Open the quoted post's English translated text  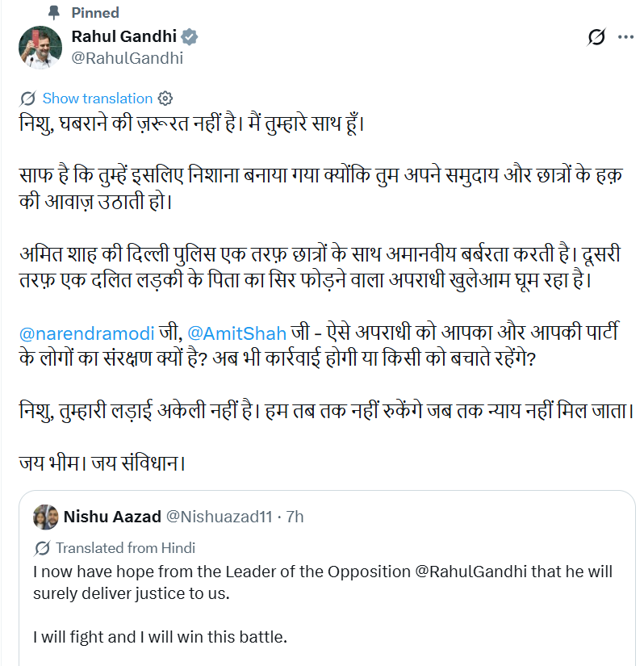click(323, 604)
